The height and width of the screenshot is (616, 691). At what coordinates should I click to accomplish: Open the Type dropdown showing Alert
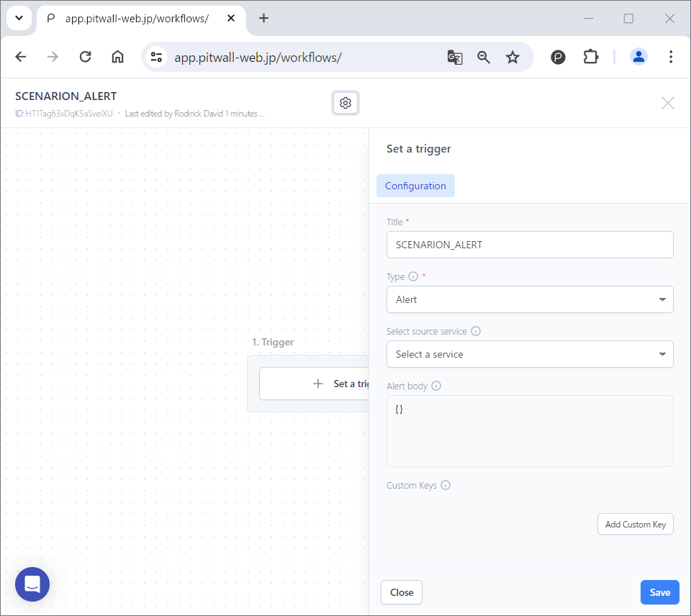530,299
